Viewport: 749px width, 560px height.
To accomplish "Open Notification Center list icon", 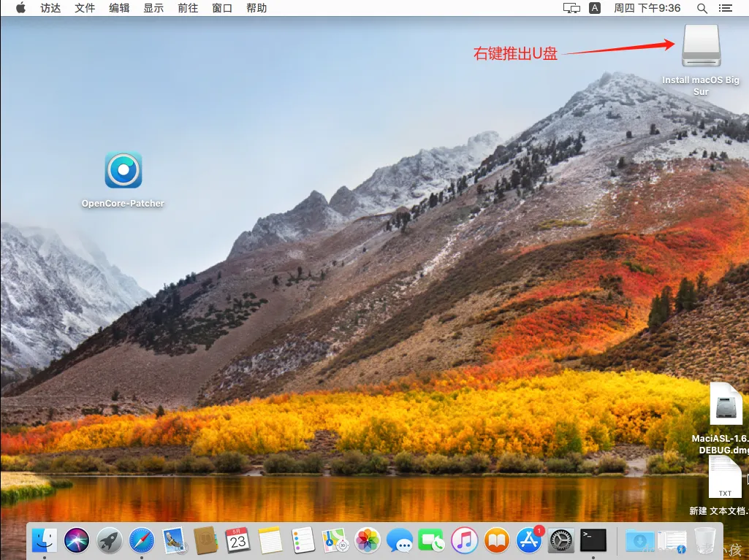I will [x=725, y=8].
